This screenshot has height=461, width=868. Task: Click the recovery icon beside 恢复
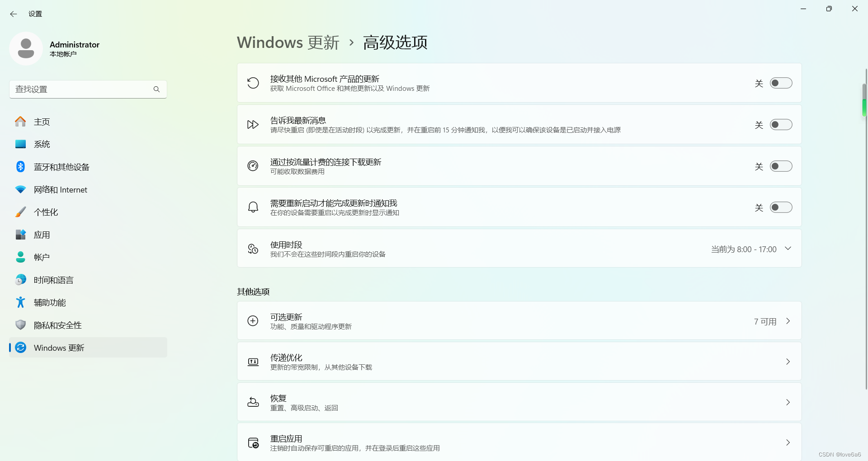tap(253, 402)
